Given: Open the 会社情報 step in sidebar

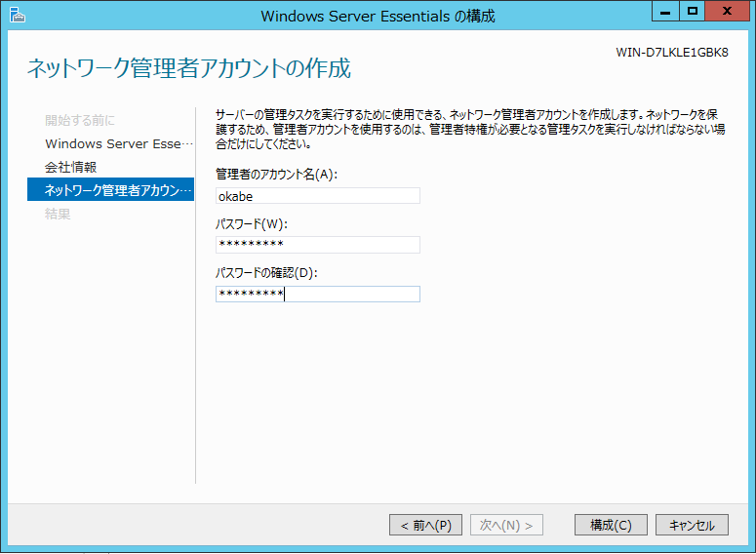Looking at the screenshot, I should coord(71,167).
